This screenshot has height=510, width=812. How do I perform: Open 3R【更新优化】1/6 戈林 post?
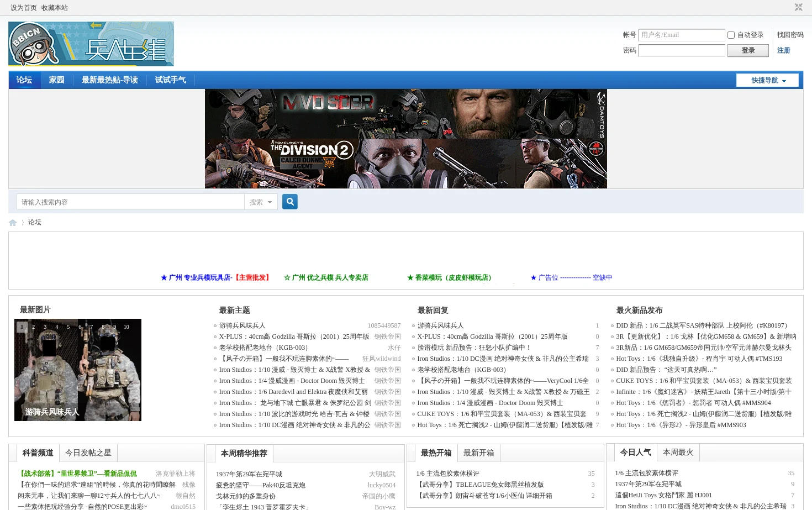pos(706,337)
